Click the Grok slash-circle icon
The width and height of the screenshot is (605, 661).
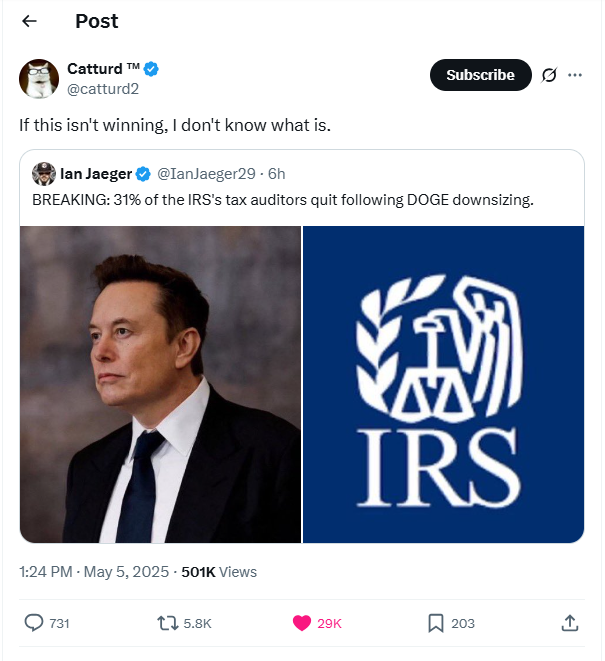click(549, 75)
